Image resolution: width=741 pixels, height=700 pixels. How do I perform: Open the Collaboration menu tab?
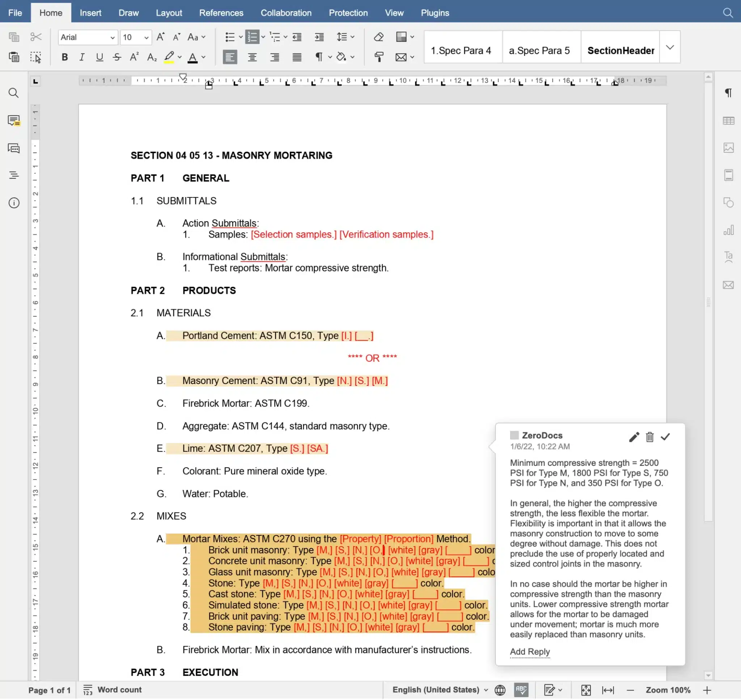[x=286, y=12]
